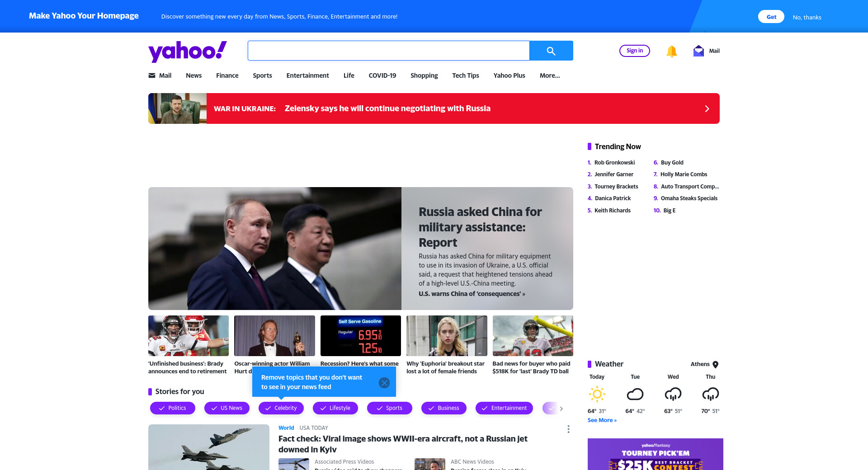Open the Finance navigation tab

[227, 75]
